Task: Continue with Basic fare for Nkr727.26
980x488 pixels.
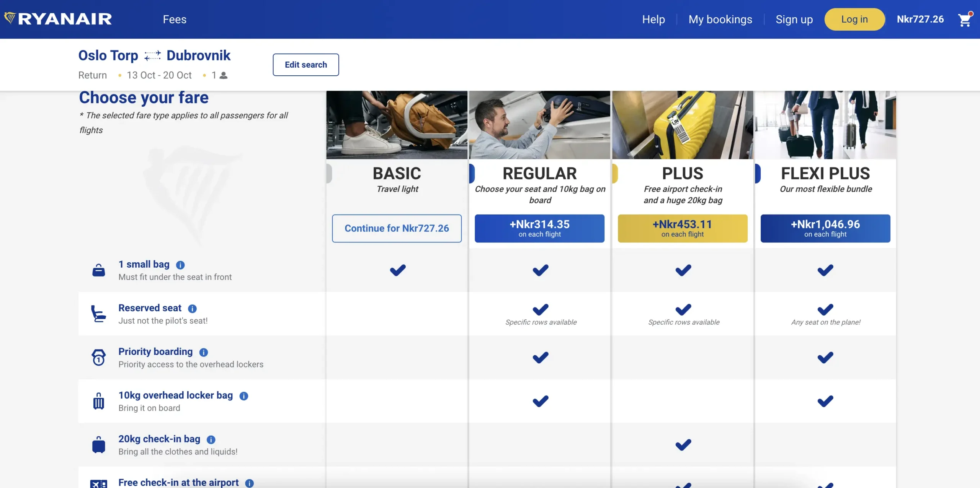Action: point(397,228)
